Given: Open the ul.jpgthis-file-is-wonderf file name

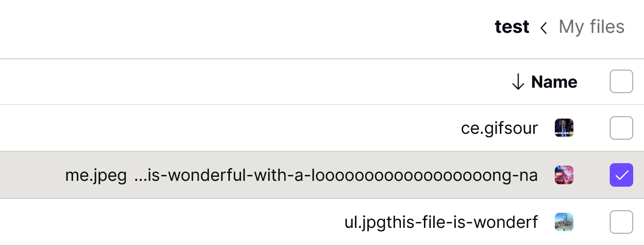Looking at the screenshot, I should pos(441,222).
